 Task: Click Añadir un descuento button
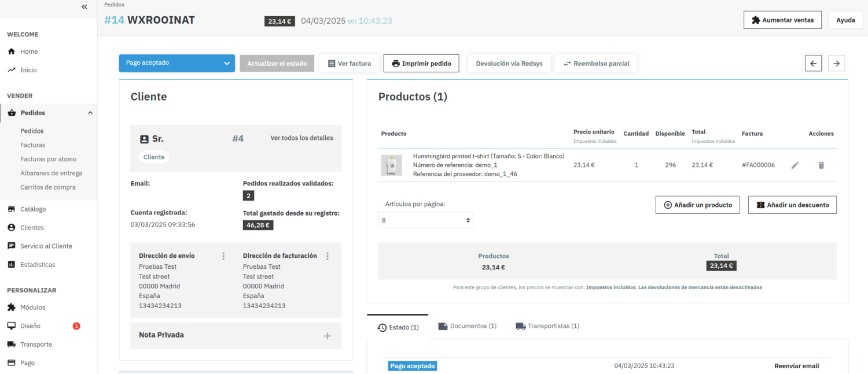[x=792, y=205]
